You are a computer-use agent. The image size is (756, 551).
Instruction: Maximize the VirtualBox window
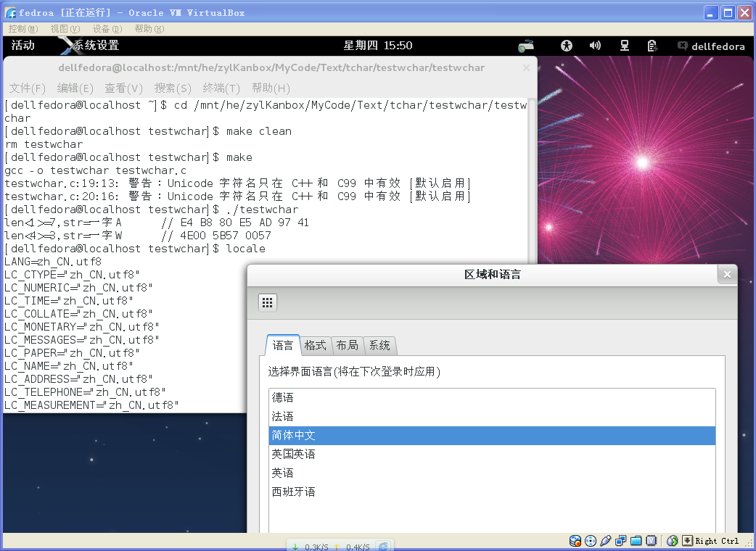point(728,12)
